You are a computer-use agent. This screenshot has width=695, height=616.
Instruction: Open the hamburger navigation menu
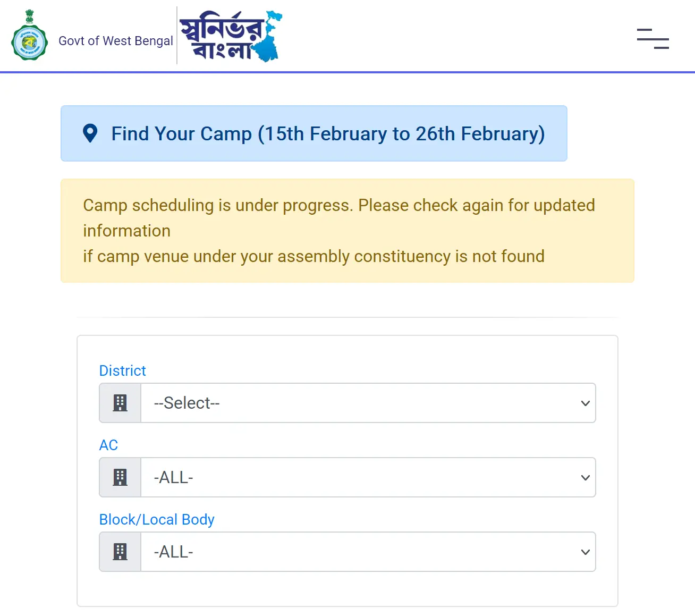tap(652, 39)
